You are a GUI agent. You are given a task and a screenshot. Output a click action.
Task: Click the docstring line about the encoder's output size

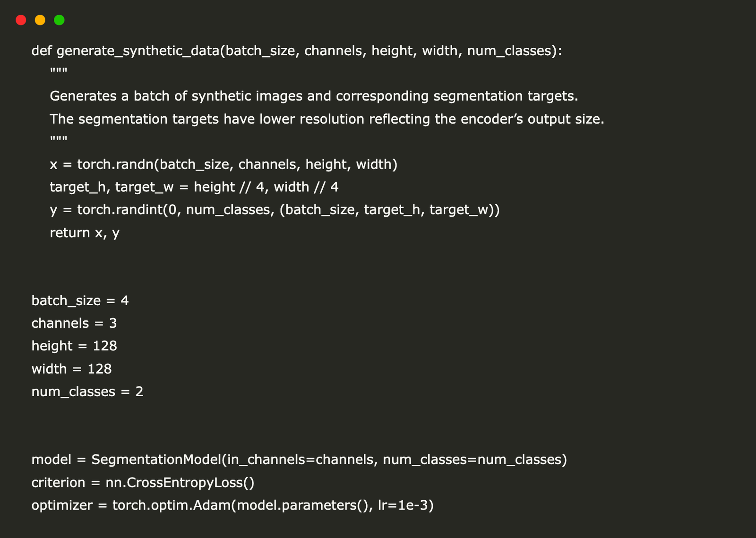pos(327,119)
